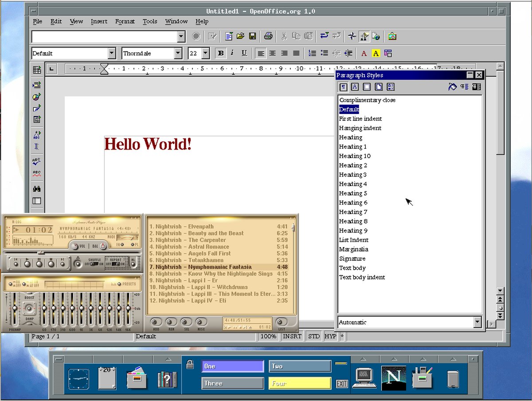
Task: Open the Automatic style filter dropdown
Action: (x=477, y=322)
